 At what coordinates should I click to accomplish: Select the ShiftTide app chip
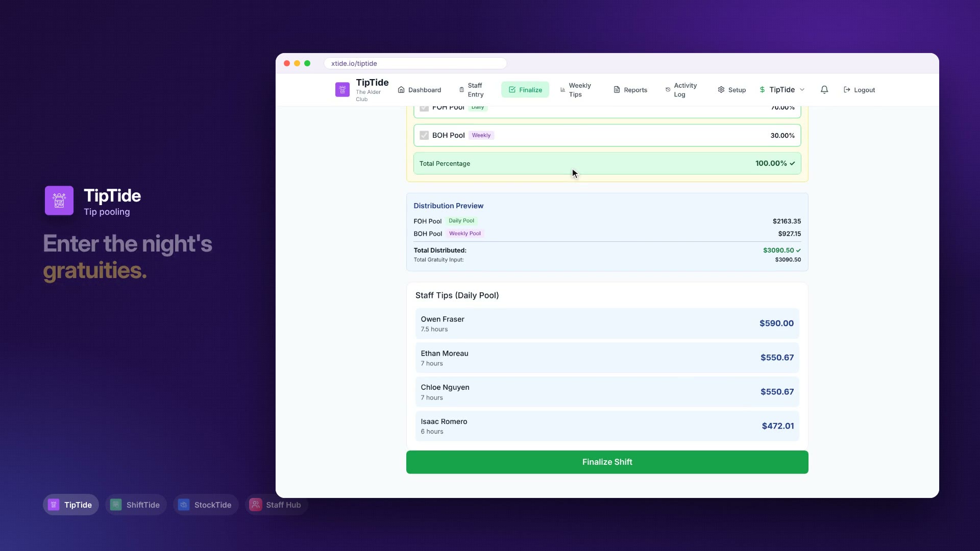(x=136, y=505)
